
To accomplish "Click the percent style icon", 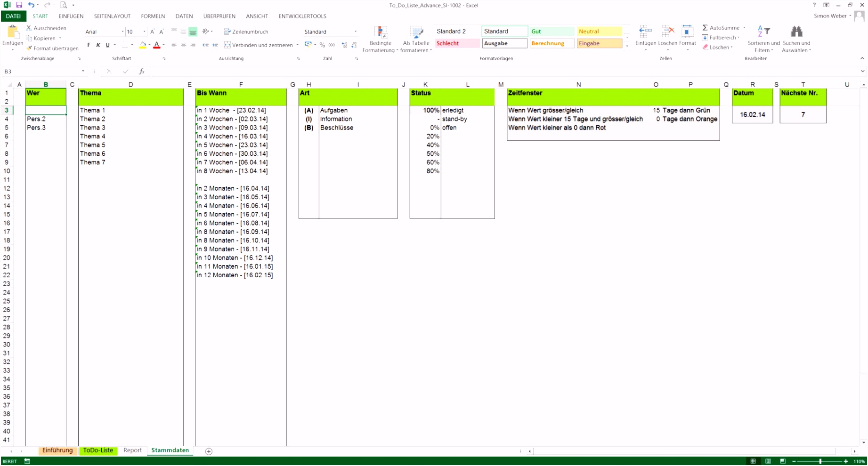I will tap(322, 45).
